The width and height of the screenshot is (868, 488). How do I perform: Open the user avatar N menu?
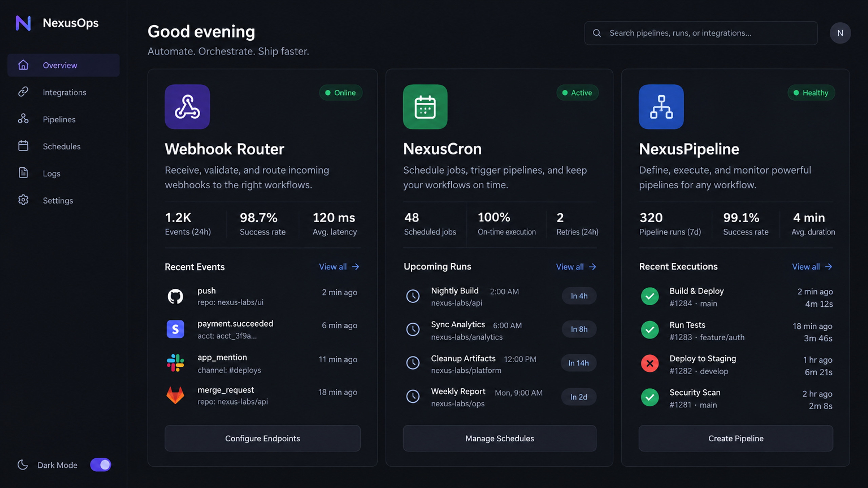click(840, 33)
